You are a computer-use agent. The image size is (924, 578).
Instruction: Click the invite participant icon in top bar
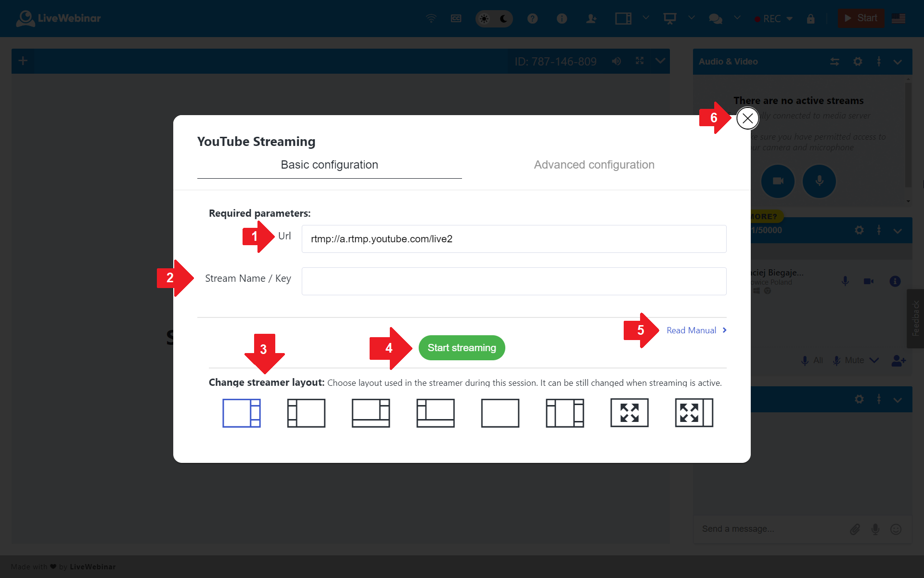point(591,18)
